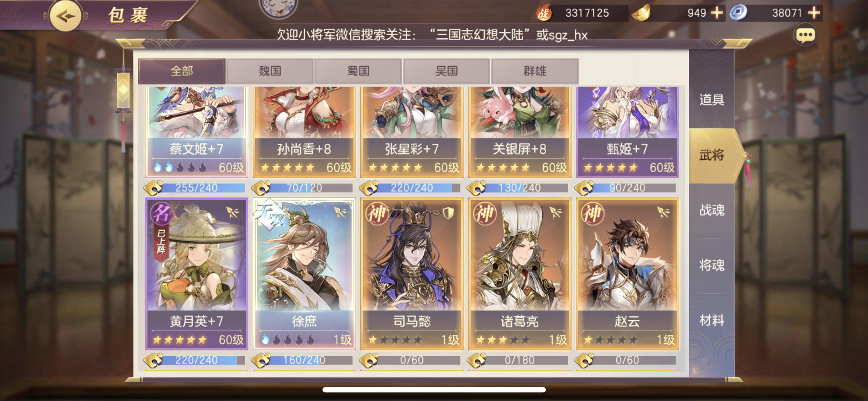Screen dimensions: 868x401
Task: Select the 徐庶 hero card
Action: [304, 274]
